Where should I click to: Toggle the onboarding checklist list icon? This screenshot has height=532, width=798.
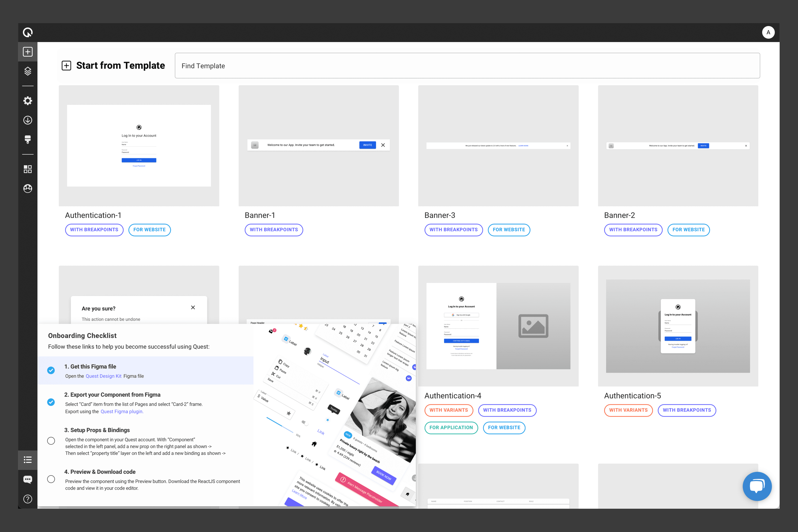[x=27, y=460]
